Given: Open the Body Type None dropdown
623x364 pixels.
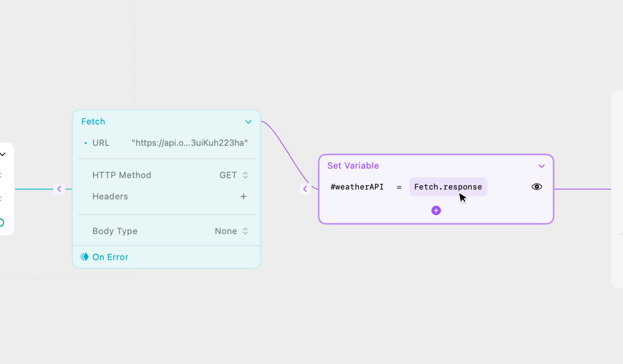Looking at the screenshot, I should click(231, 231).
